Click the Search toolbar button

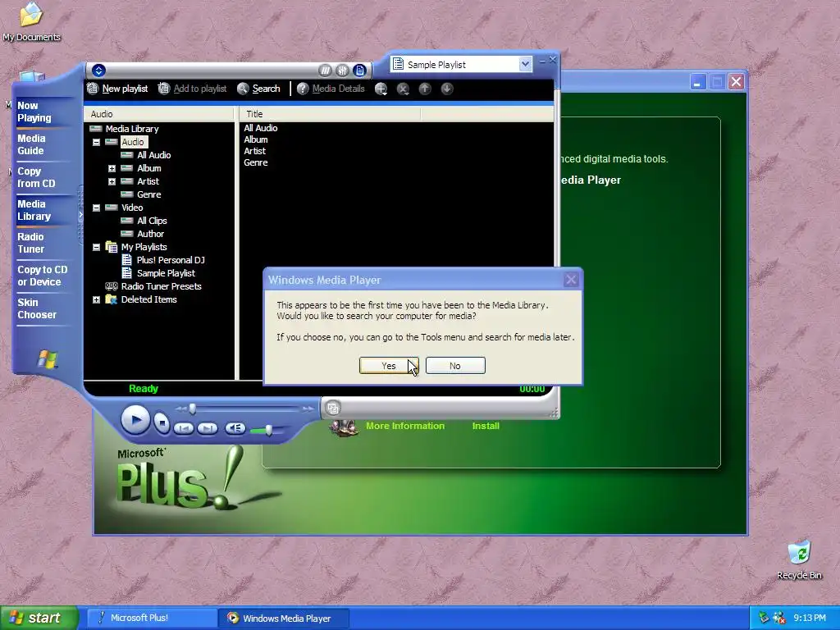pos(258,89)
